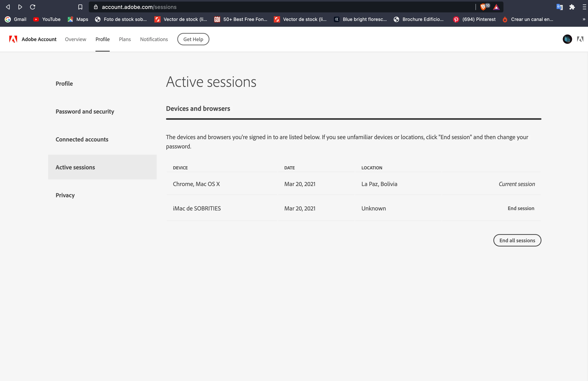Click the Adobe logo at top left
This screenshot has width=588, height=381.
coord(13,39)
